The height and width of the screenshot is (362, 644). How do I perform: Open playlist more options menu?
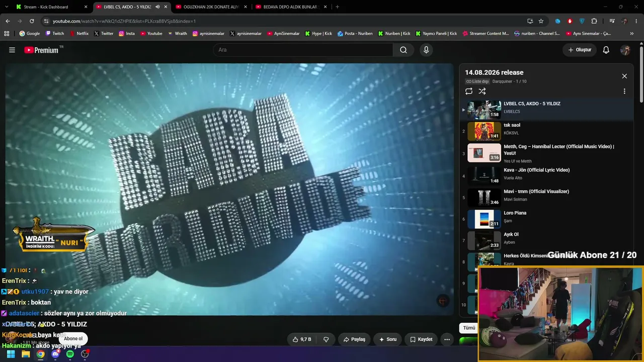[x=624, y=92]
